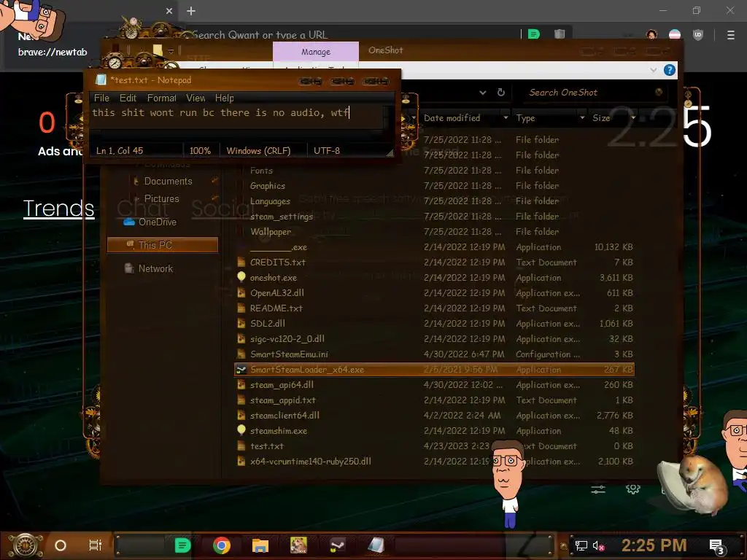Click the SmartSteamLoader_x64.exe icon
Viewport: 747px width, 560px height.
click(x=241, y=370)
